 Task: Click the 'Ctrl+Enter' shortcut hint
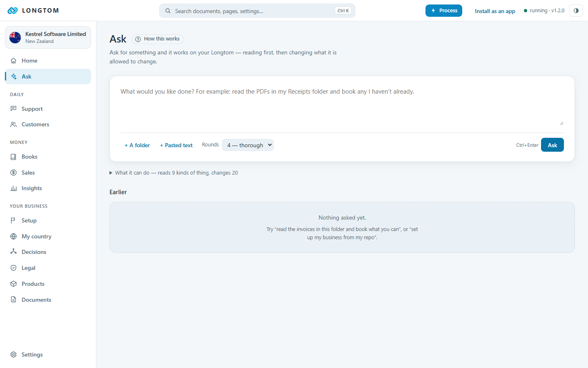pyautogui.click(x=527, y=145)
